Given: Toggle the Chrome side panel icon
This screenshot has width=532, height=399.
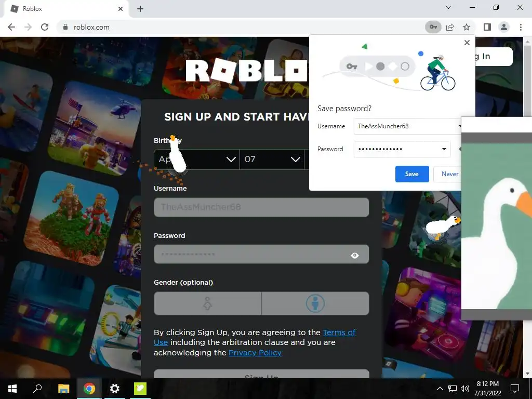Looking at the screenshot, I should tap(487, 27).
